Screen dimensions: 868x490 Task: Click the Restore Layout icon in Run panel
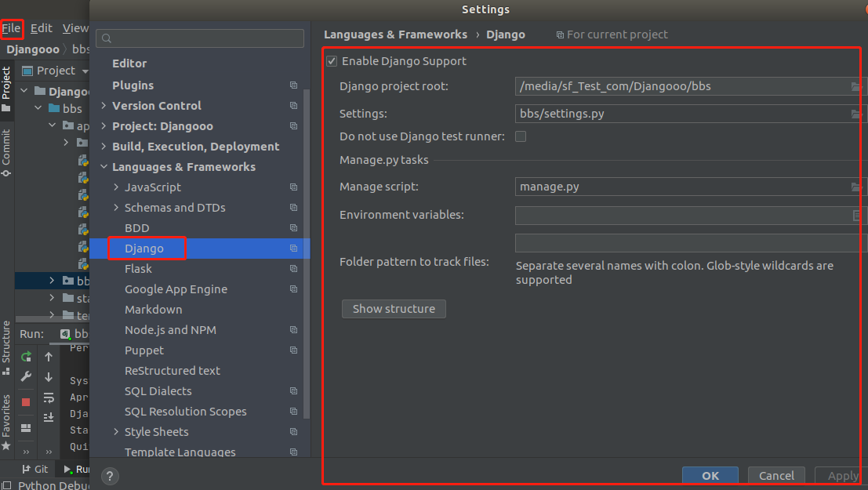[x=26, y=427]
